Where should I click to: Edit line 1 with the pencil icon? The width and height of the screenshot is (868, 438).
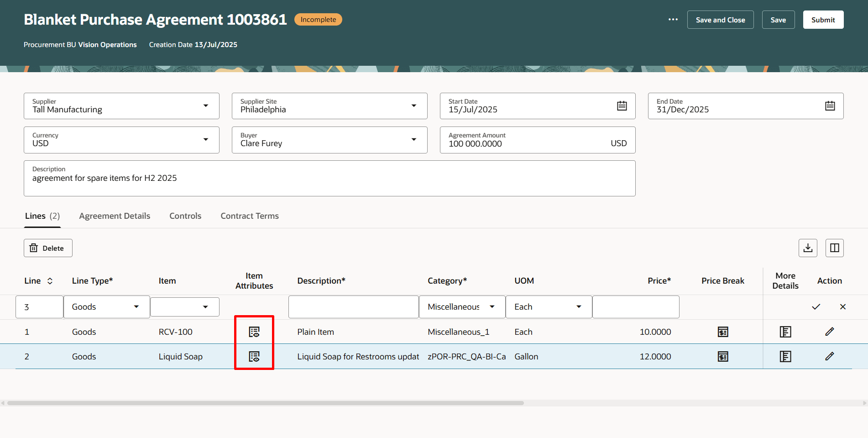click(x=830, y=332)
